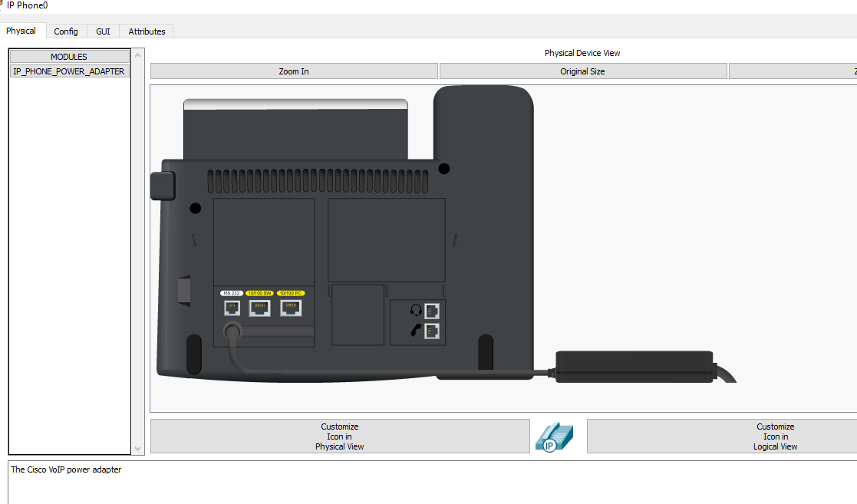Click the handset symbol icon

point(416,331)
